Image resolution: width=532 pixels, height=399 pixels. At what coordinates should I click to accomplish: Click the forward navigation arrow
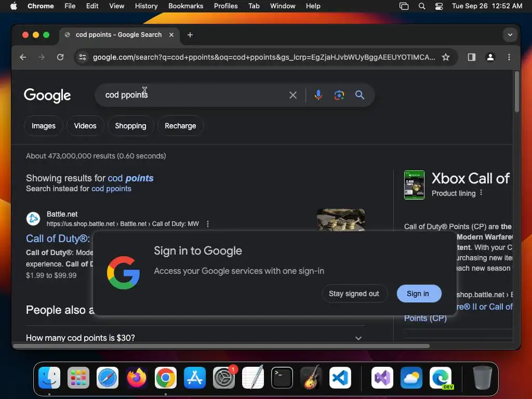tap(42, 57)
